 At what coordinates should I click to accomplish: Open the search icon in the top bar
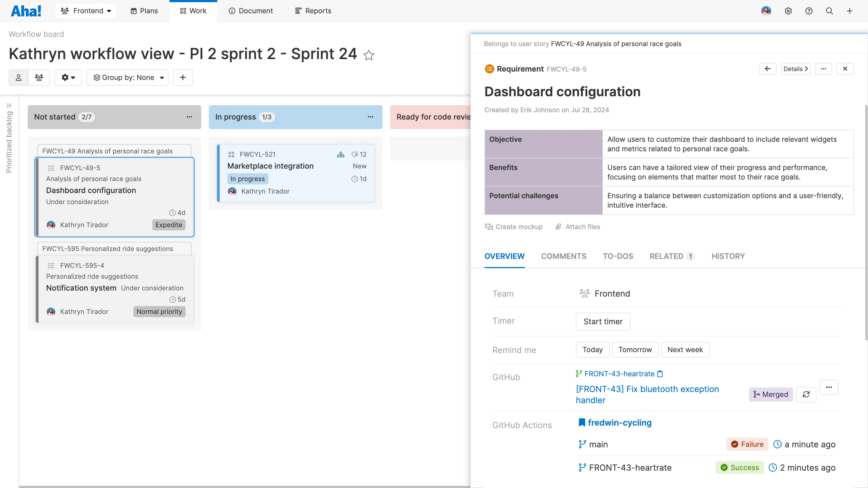coord(829,11)
